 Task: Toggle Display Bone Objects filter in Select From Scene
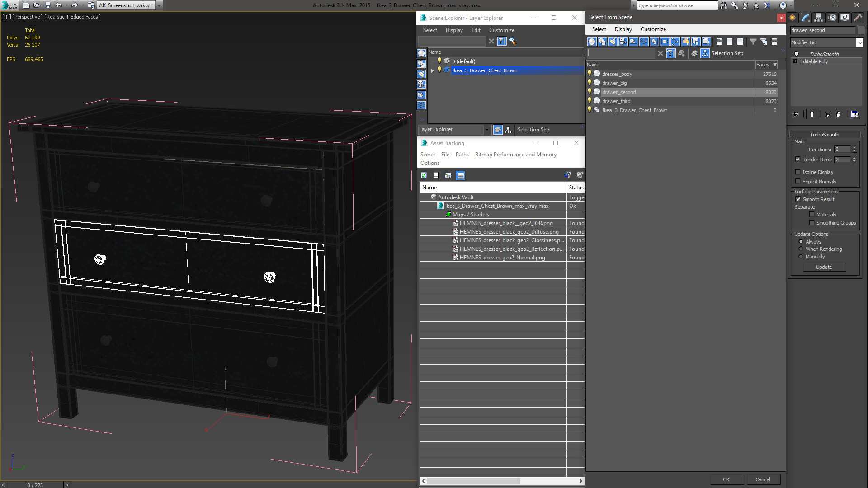pyautogui.click(x=675, y=42)
